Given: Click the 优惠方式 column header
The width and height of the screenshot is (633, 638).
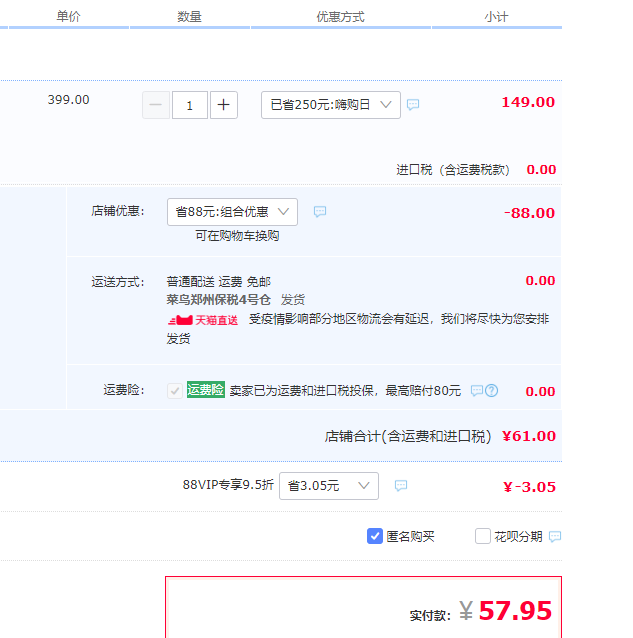Looking at the screenshot, I should [x=340, y=16].
